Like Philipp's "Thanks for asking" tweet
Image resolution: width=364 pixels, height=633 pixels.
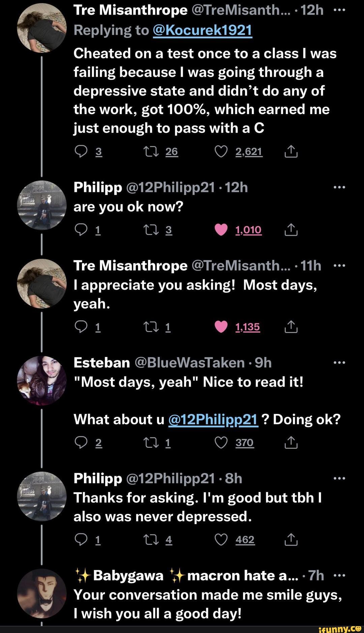(221, 540)
